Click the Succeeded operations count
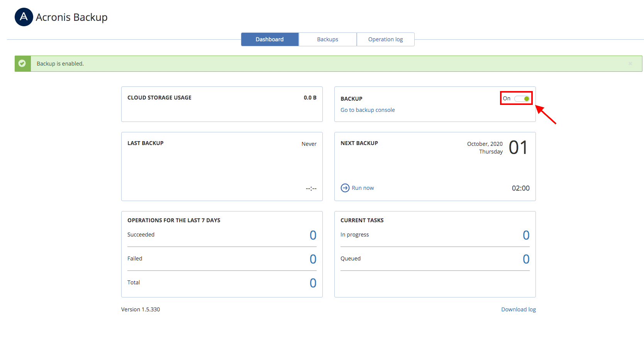 coord(313,235)
